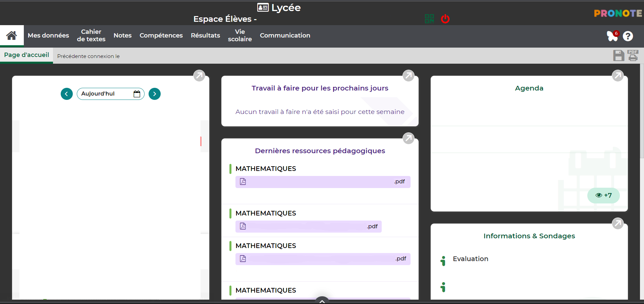
Task: Open the butterfly notifications icon
Action: tap(612, 36)
